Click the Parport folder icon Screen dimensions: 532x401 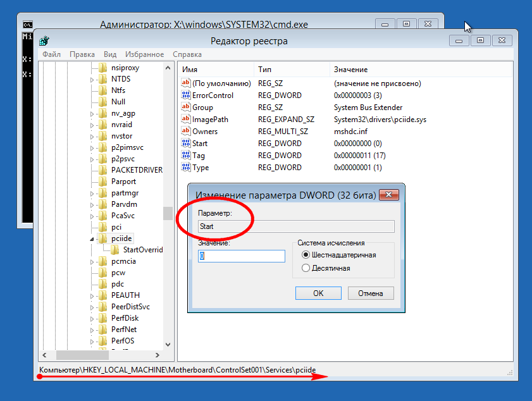103,182
